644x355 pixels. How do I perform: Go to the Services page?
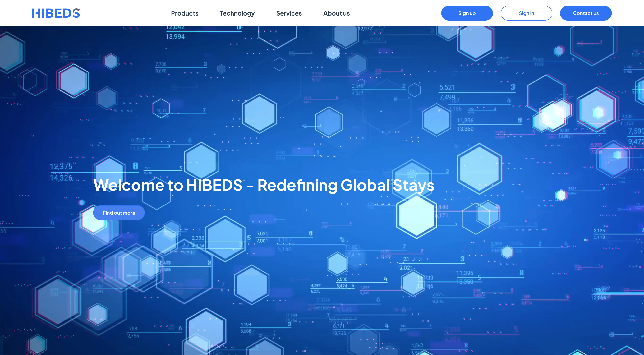(289, 13)
